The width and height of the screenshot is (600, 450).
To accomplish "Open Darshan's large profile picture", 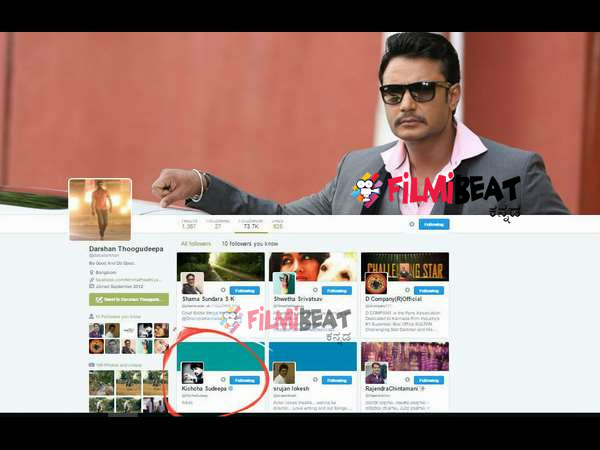I will [100, 209].
